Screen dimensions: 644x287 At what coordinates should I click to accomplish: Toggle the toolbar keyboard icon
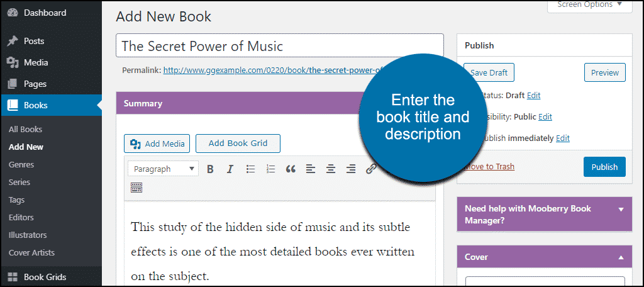(x=136, y=187)
